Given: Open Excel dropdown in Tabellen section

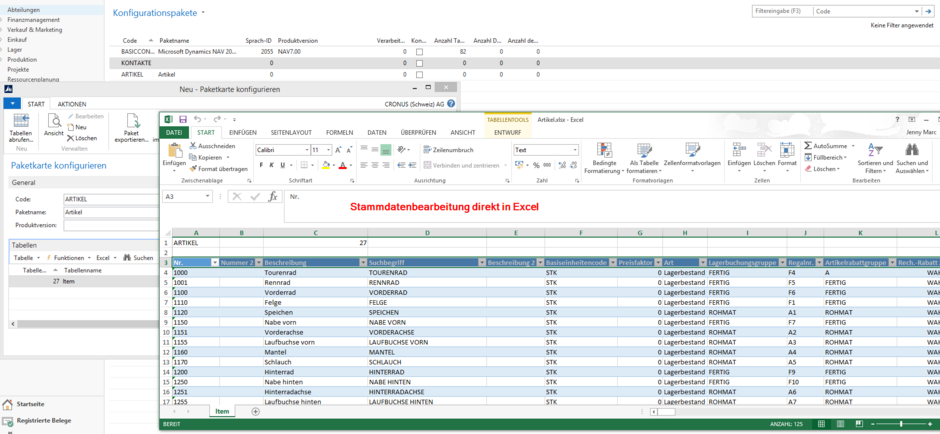Looking at the screenshot, I should [106, 257].
